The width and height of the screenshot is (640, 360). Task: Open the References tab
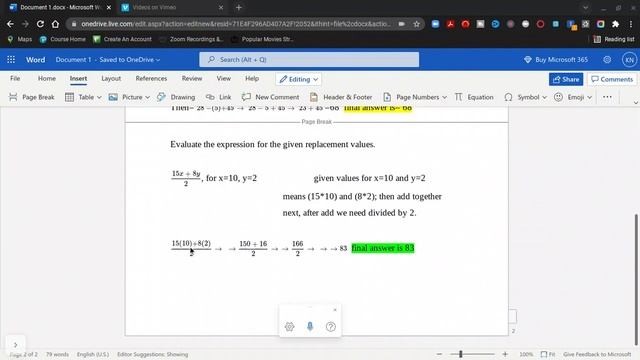[x=151, y=78]
